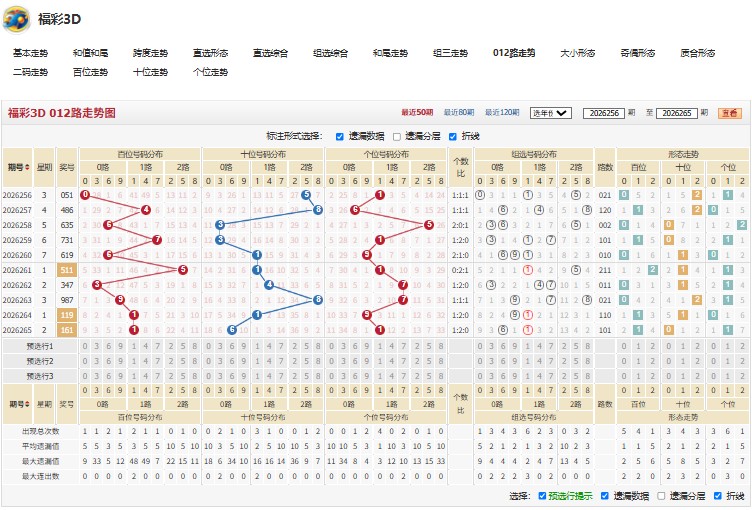This screenshot has height=510, width=752.
Task: Click the top 百位号码分布 column header
Action: point(140,154)
